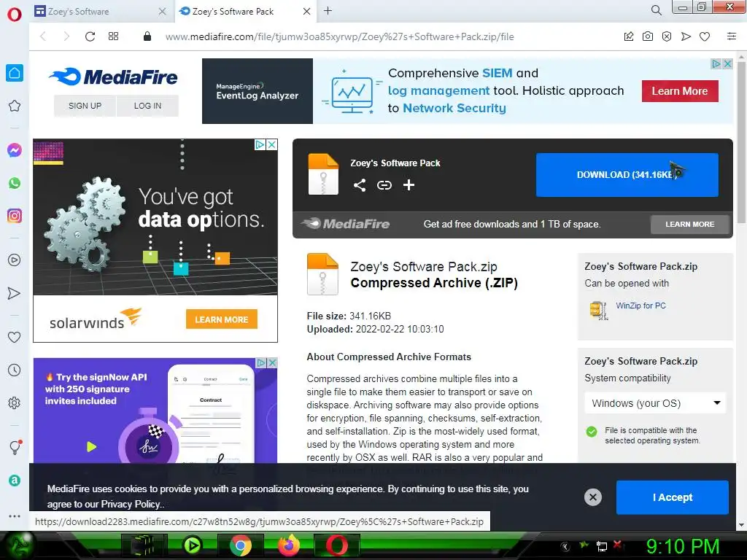Go forward to next page
The width and height of the screenshot is (747, 560).
(66, 36)
